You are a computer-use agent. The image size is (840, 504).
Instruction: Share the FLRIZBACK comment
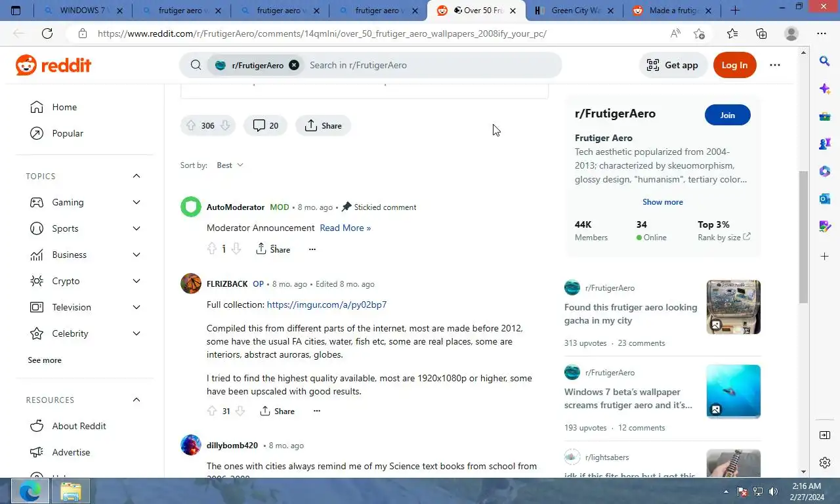pos(277,411)
